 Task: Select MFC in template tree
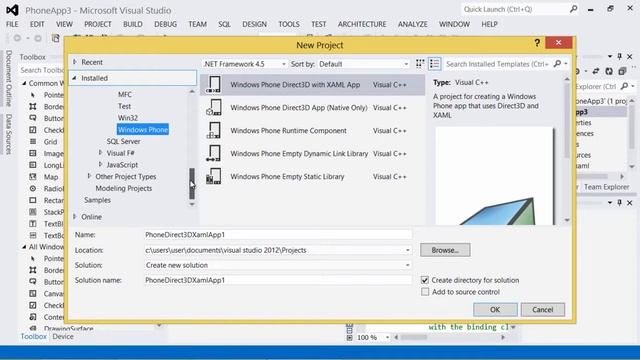click(125, 94)
